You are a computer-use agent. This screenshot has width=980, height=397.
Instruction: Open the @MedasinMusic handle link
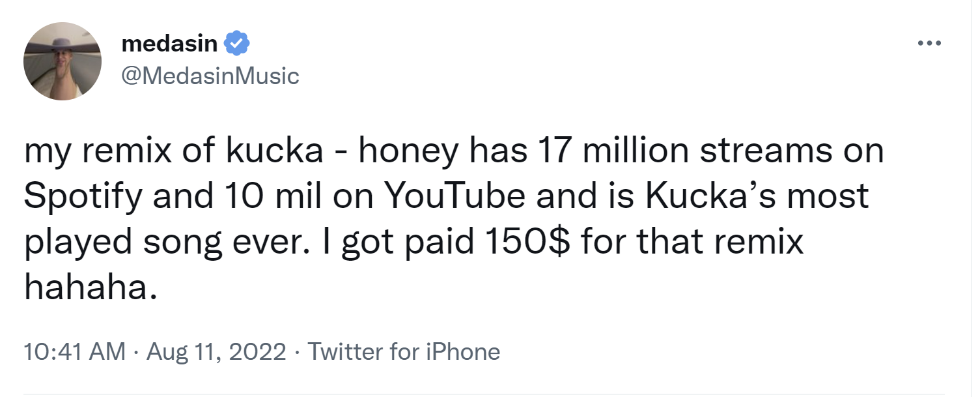pos(210,76)
